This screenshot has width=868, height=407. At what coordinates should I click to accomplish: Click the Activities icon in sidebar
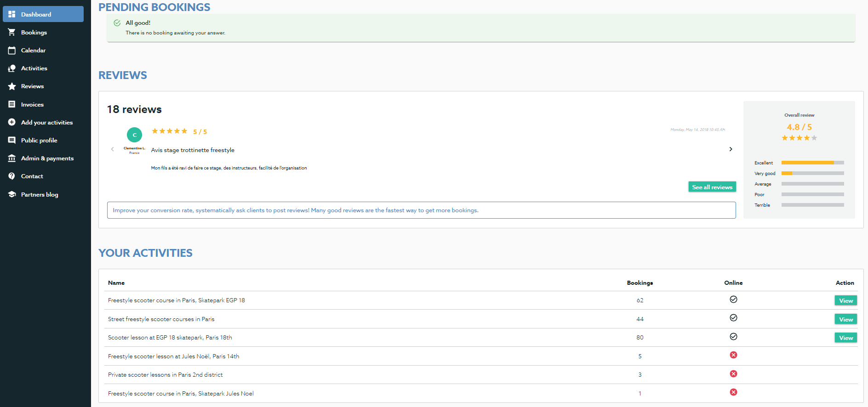12,68
